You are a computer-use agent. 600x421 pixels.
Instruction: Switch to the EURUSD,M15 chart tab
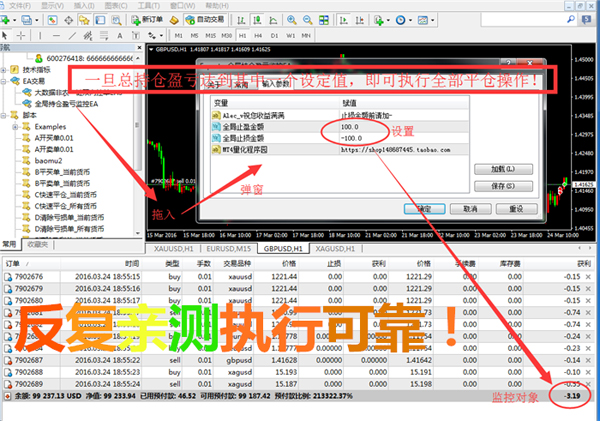(228, 249)
